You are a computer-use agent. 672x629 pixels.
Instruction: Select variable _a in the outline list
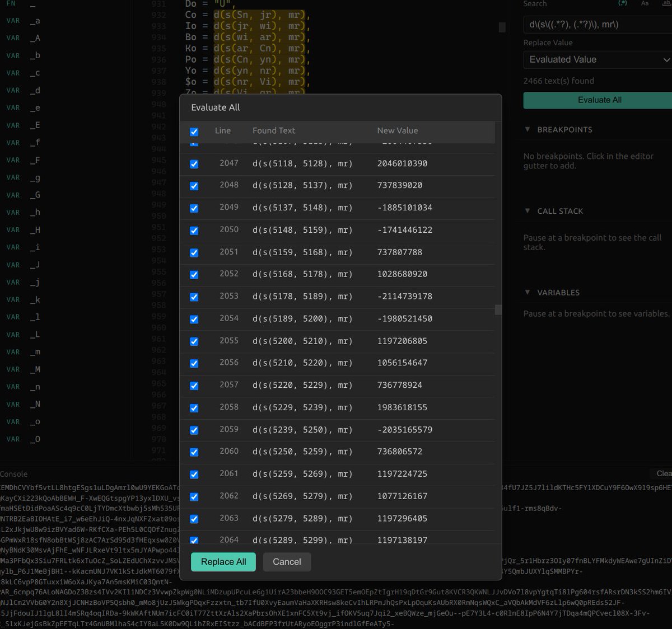tap(35, 21)
